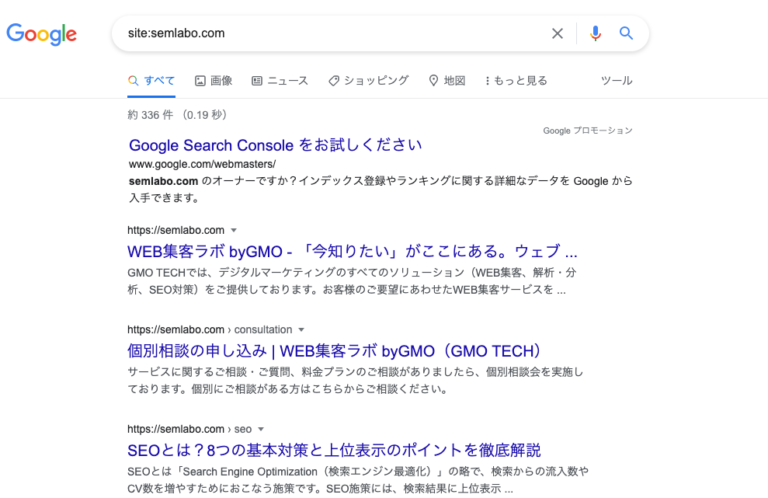Image resolution: width=768 pixels, height=498 pixels.
Task: Expand the dropdown arrow beside the seo URL
Action: click(x=261, y=429)
